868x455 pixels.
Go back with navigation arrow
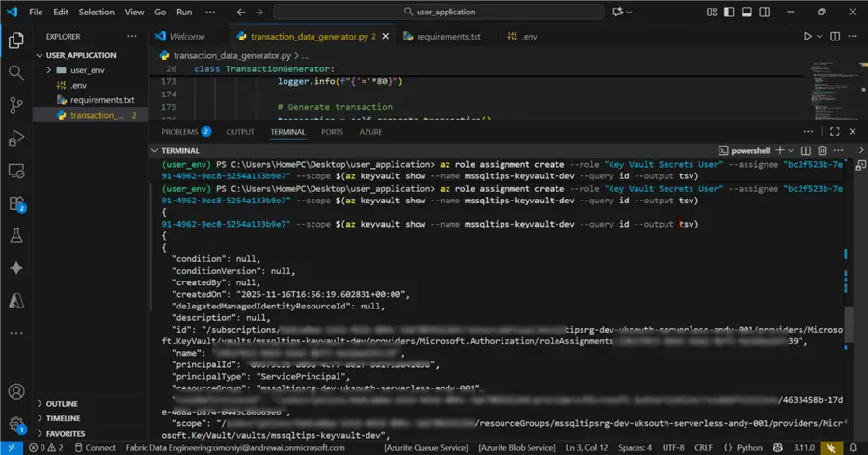241,12
